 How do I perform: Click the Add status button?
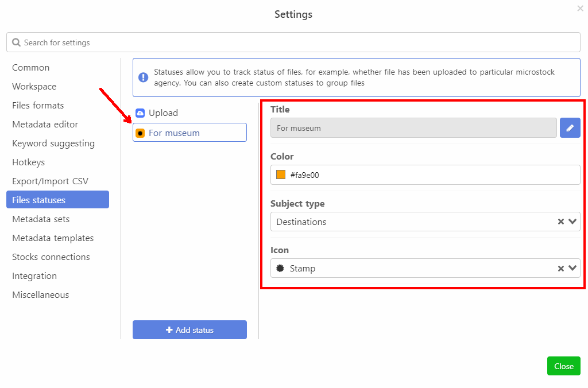[189, 330]
